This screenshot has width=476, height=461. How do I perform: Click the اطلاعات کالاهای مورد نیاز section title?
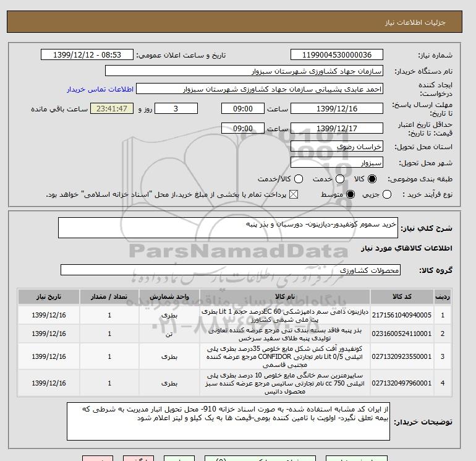pyautogui.click(x=407, y=248)
